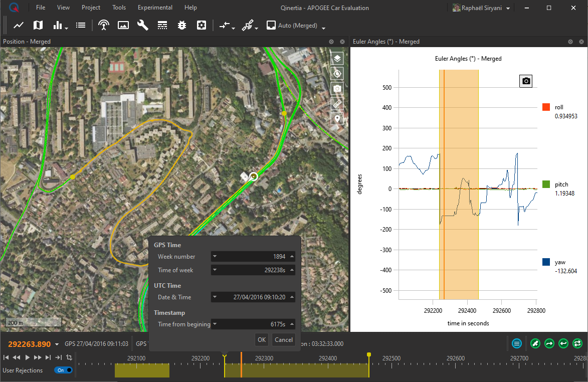Open the folded map view icon
Viewport: 588px width, 382px height.
pyautogui.click(x=38, y=25)
